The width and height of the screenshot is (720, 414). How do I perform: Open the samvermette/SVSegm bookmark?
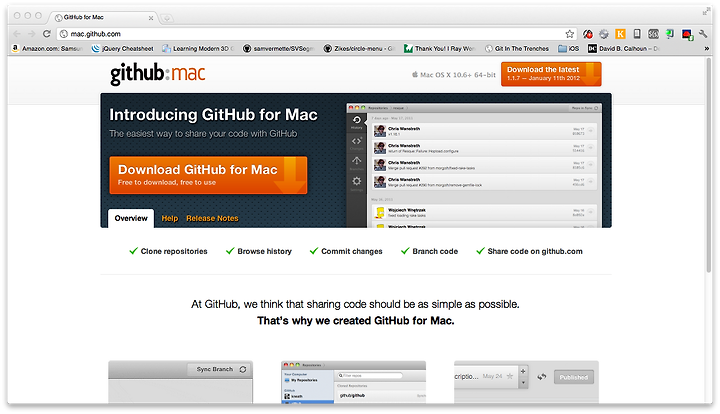(x=278, y=49)
